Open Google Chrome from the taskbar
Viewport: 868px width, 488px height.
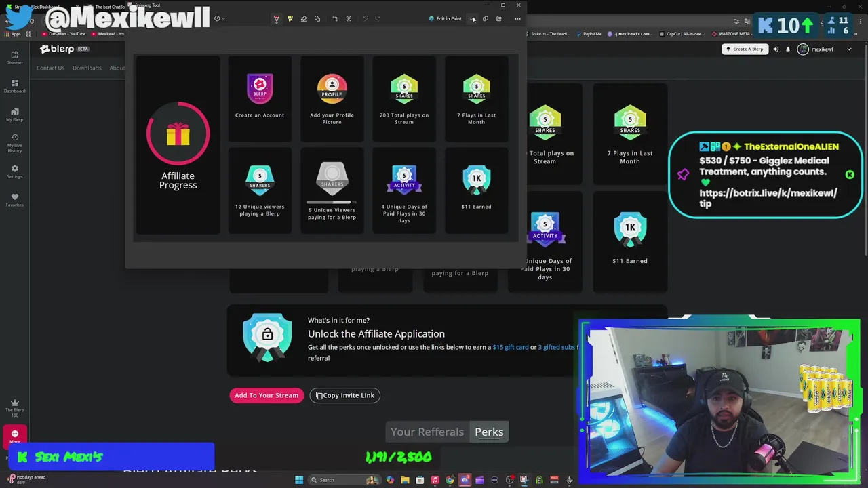pos(450,480)
